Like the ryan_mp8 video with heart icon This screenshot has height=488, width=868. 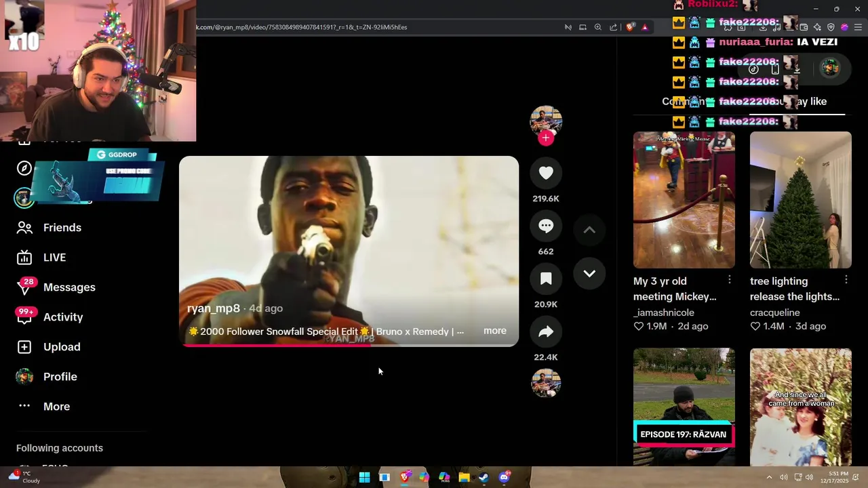pos(546,173)
